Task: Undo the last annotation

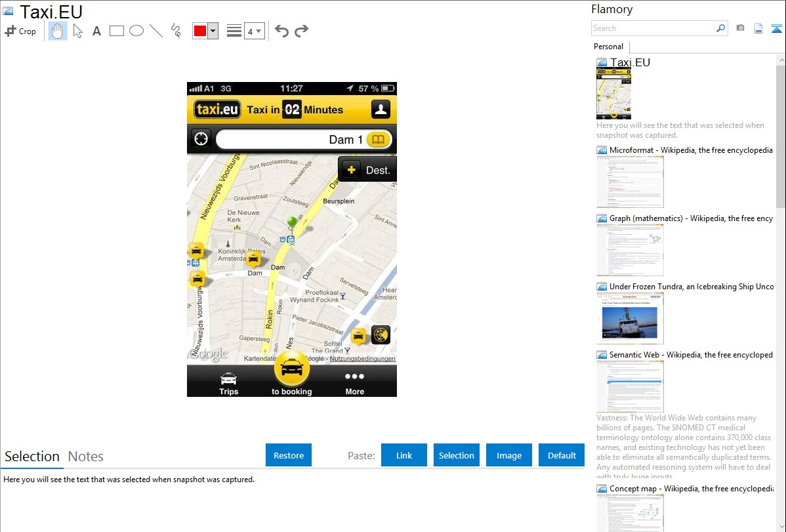Action: click(x=281, y=31)
